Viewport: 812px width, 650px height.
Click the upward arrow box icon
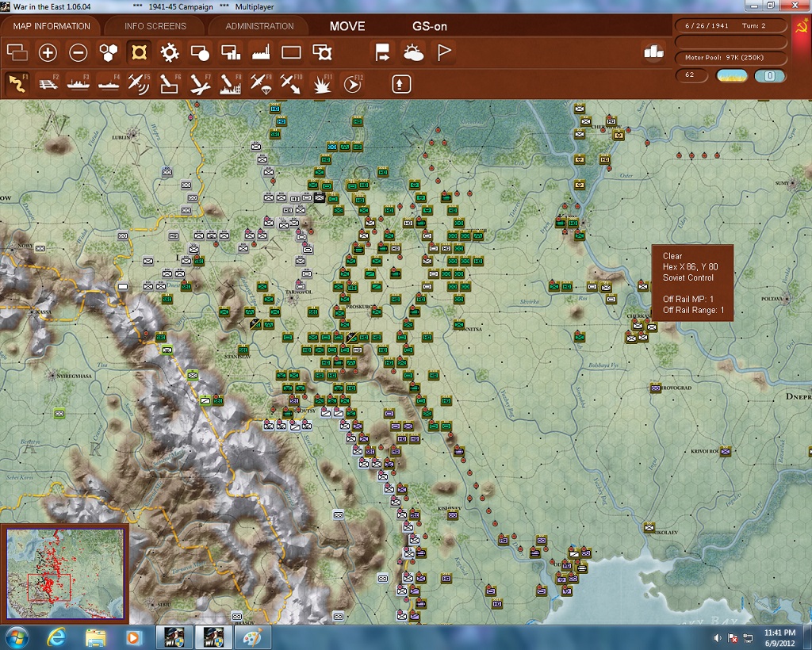(401, 84)
